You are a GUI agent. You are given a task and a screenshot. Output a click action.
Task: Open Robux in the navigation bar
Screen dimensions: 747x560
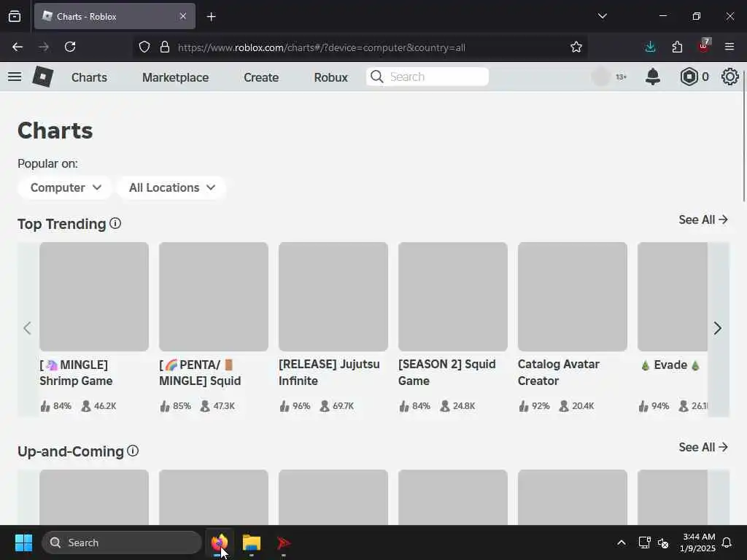[330, 77]
